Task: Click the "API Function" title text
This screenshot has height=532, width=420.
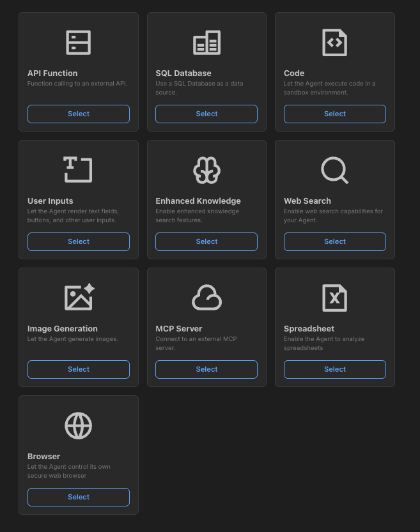Action: [x=52, y=73]
